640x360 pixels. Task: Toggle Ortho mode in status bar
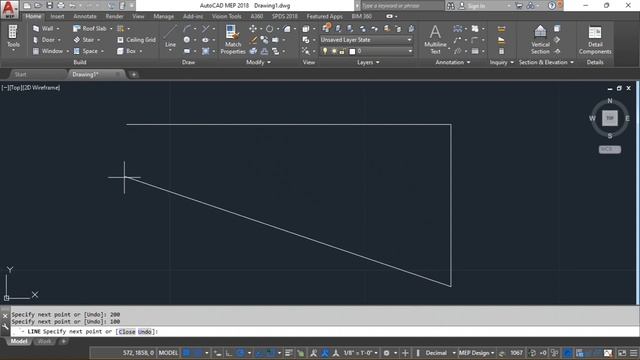point(229,353)
